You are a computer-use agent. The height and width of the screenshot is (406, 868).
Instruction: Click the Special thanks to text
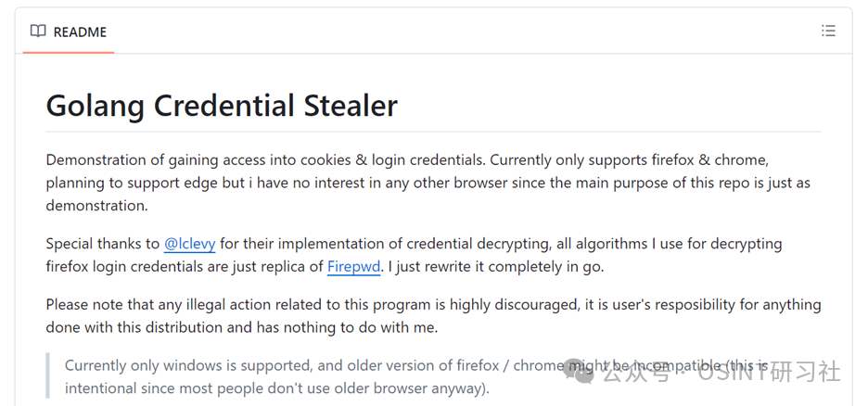tap(102, 244)
